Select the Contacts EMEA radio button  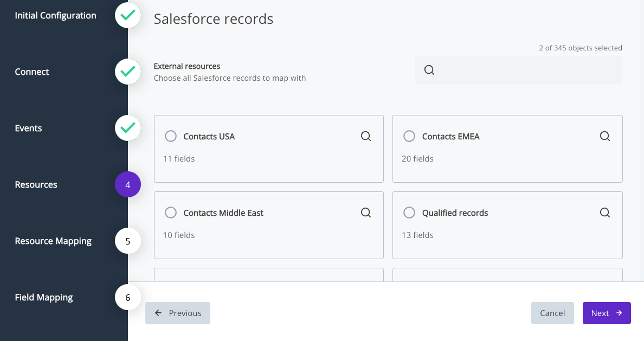click(x=409, y=136)
